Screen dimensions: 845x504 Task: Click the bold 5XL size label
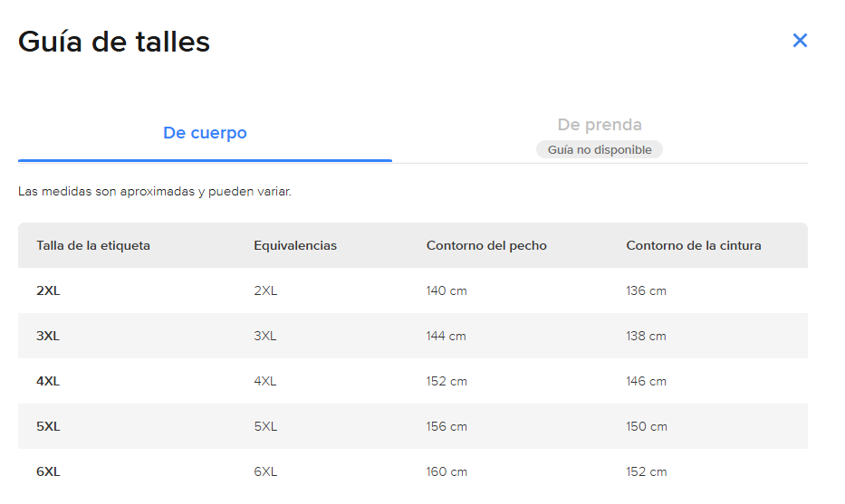coord(48,426)
